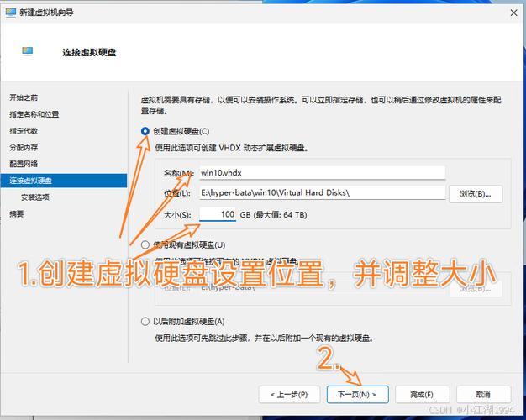Click the 名称 field containing win10.vhdx
Image resolution: width=526 pixels, height=420 pixels.
322,173
